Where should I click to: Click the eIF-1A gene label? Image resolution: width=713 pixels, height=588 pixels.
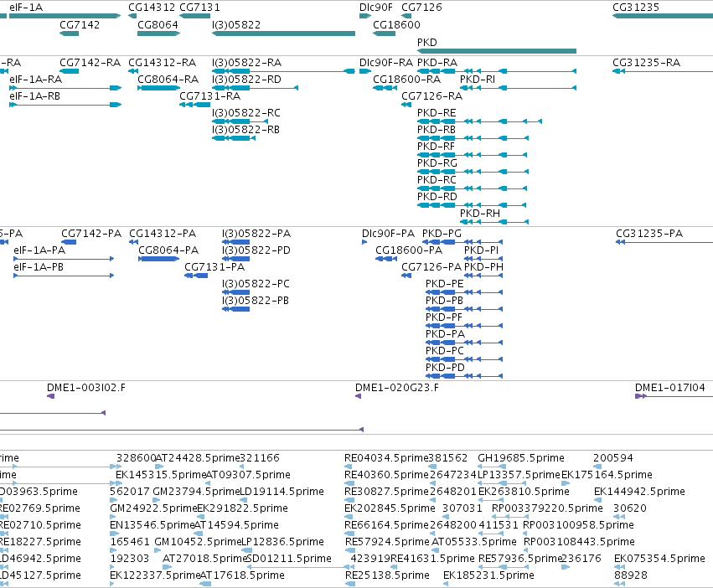point(26,8)
